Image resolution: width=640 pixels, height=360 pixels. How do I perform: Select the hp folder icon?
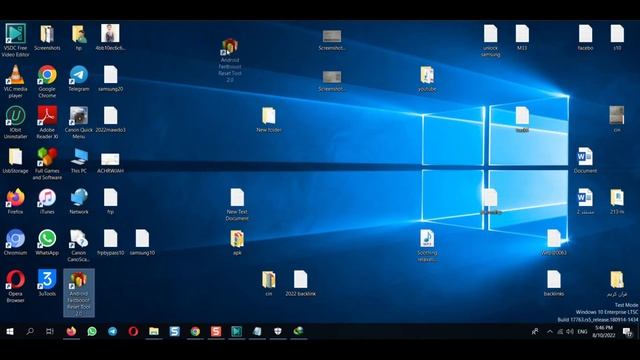79,37
